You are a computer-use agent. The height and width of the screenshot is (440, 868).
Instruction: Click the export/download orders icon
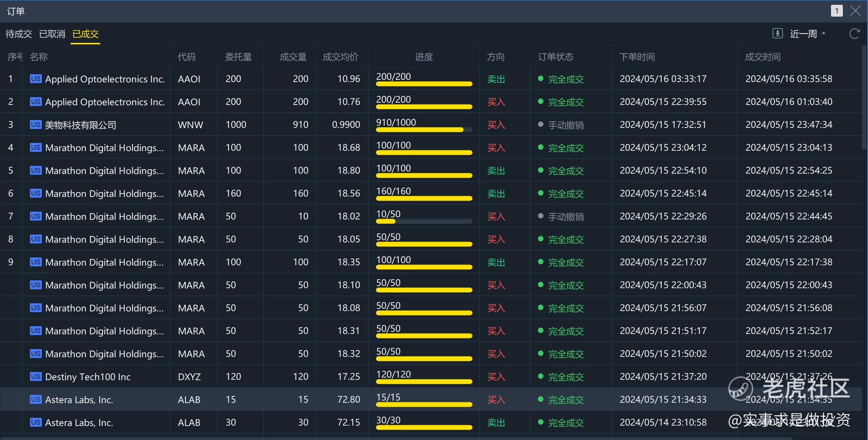[777, 34]
